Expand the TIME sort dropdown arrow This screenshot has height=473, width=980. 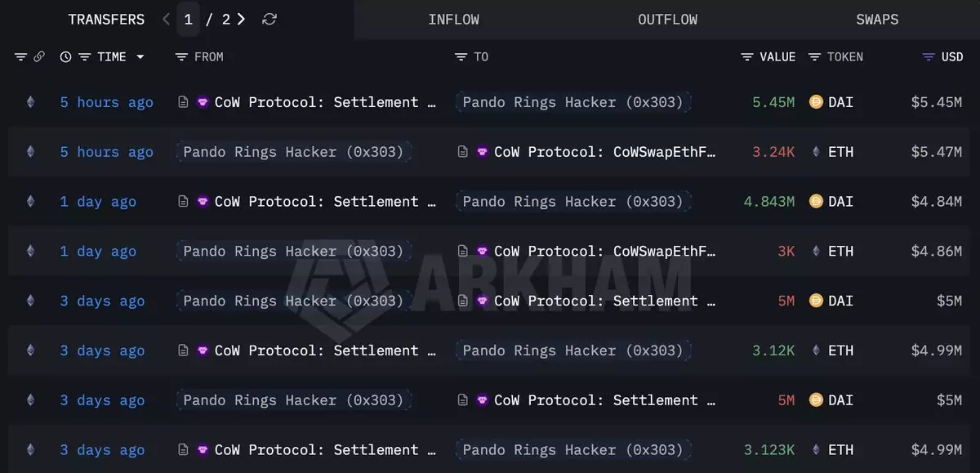pos(140,57)
